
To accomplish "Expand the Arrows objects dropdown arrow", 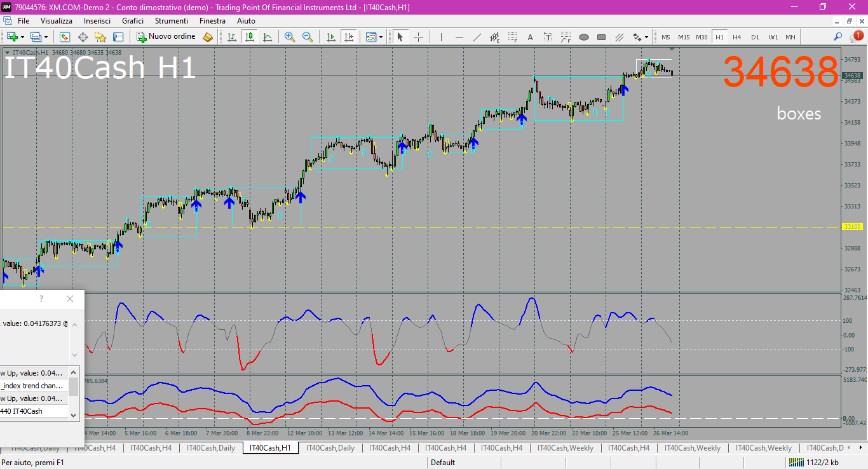I will (646, 37).
